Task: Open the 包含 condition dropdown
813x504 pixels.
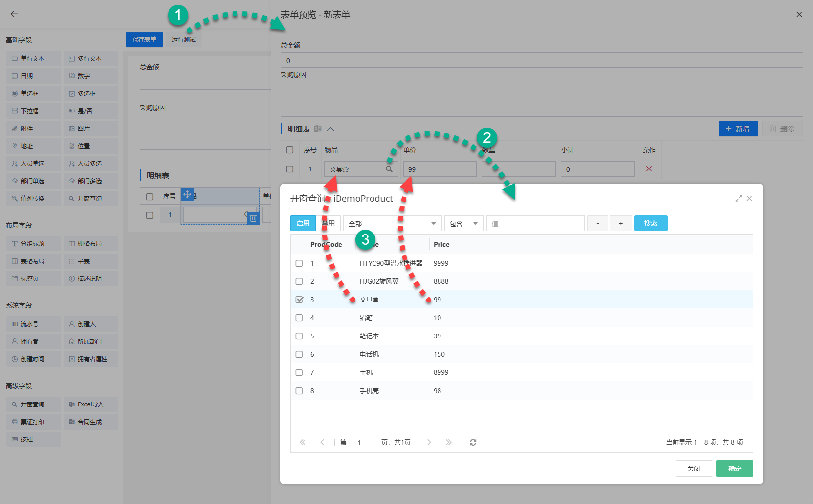Action: click(464, 223)
